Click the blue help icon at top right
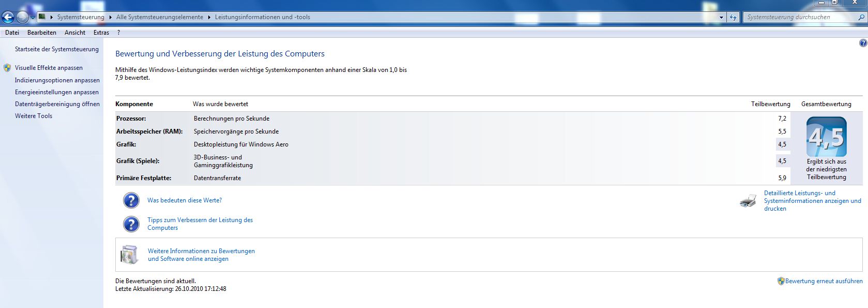 pyautogui.click(x=863, y=43)
